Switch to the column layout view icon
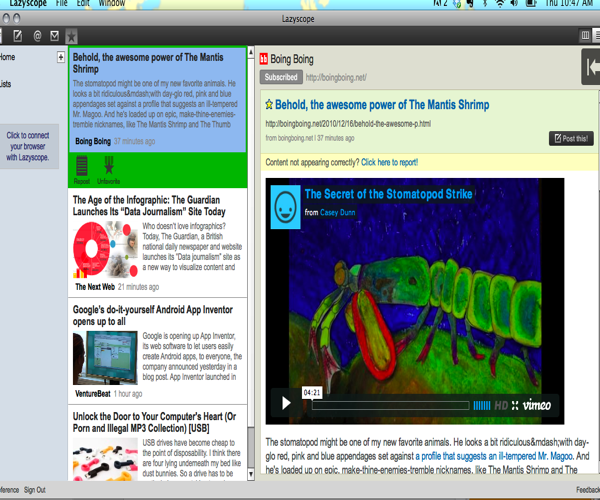Viewport: 600px width, 500px height. pyautogui.click(x=585, y=36)
